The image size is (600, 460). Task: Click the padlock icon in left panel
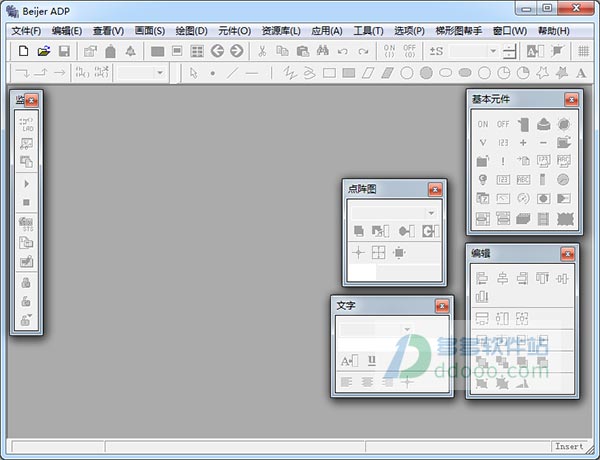26,283
